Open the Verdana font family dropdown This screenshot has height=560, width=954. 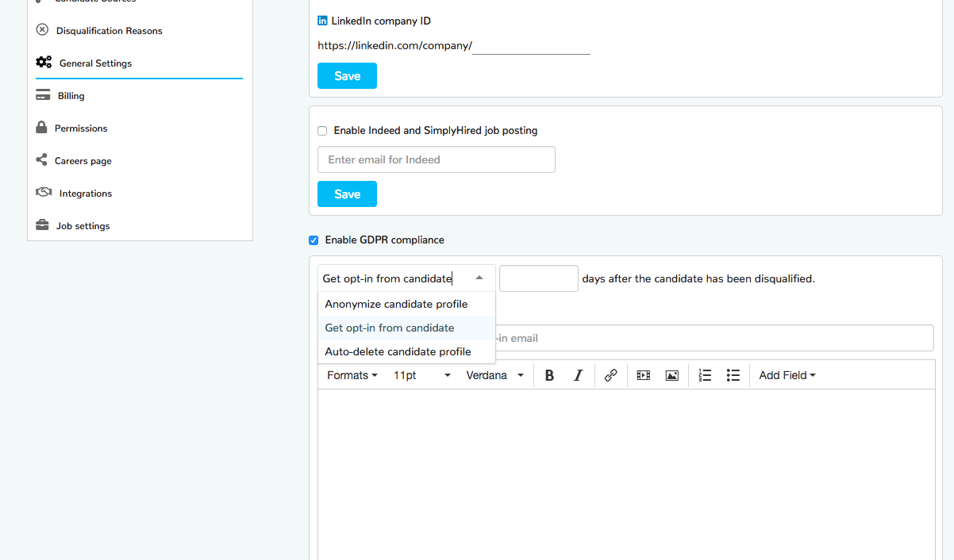494,375
